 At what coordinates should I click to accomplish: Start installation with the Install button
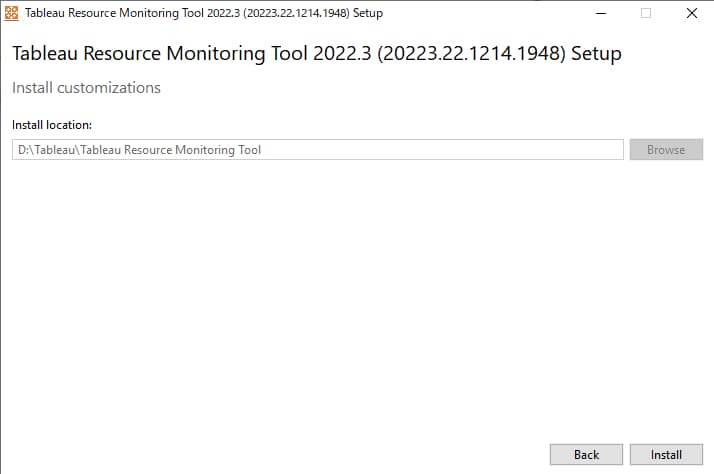click(x=666, y=454)
